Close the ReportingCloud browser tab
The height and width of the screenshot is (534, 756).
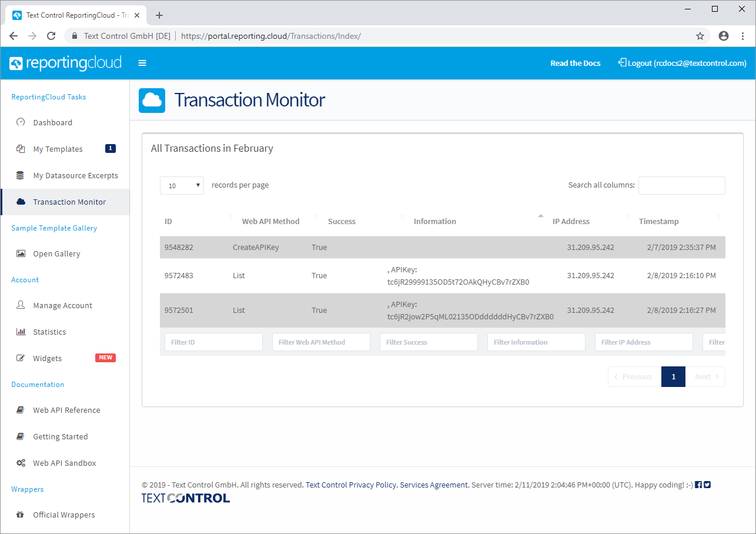click(x=137, y=15)
